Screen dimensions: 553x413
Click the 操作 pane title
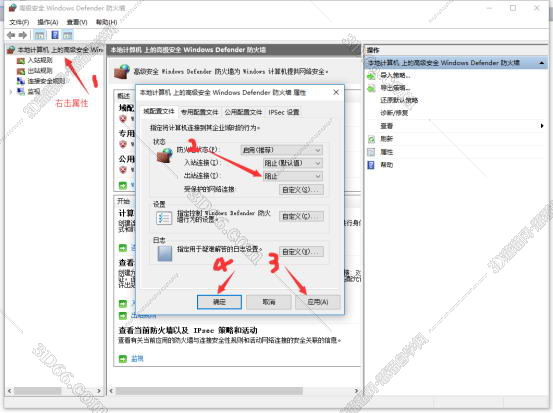[373, 50]
